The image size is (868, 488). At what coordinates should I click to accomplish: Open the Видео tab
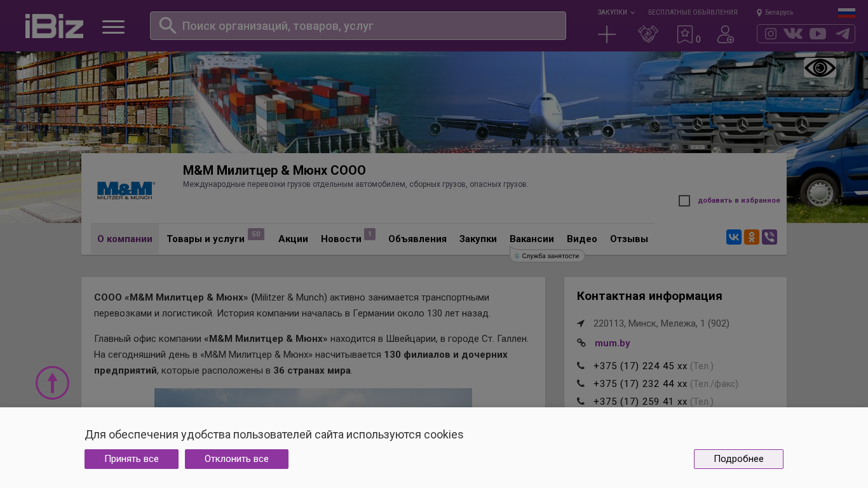coord(582,239)
